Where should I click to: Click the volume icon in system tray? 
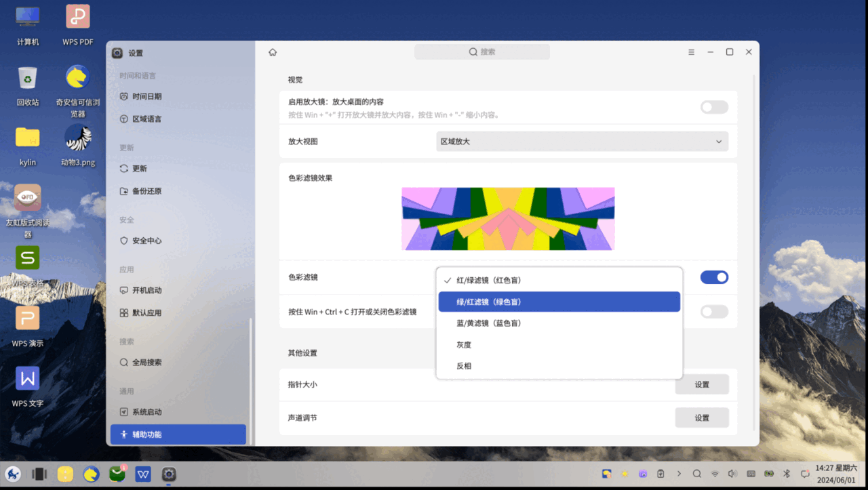[x=732, y=474]
